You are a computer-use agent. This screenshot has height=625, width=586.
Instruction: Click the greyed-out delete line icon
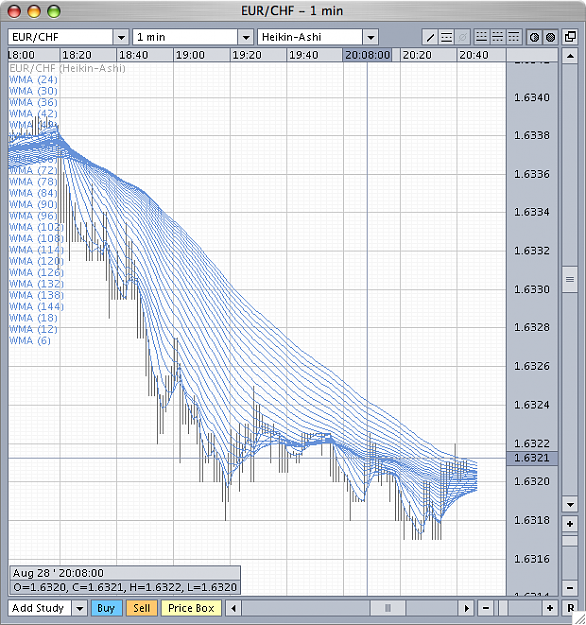point(462,37)
